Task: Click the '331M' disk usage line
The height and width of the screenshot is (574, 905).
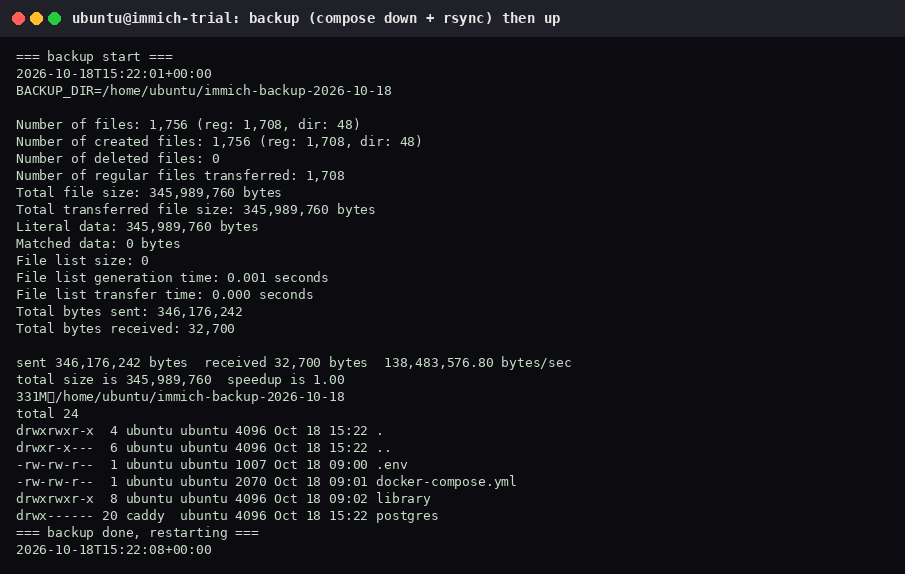Action: 180,397
